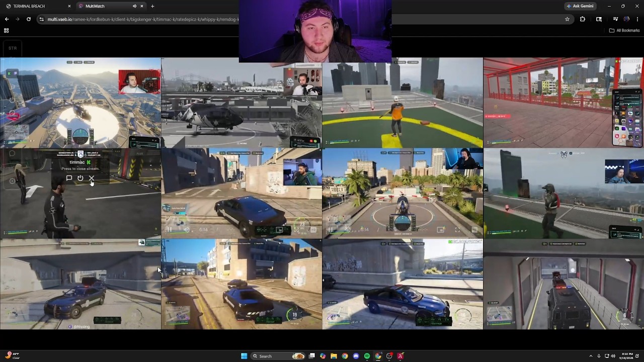Open Spotify from the taskbar
The height and width of the screenshot is (362, 644).
coord(367,356)
